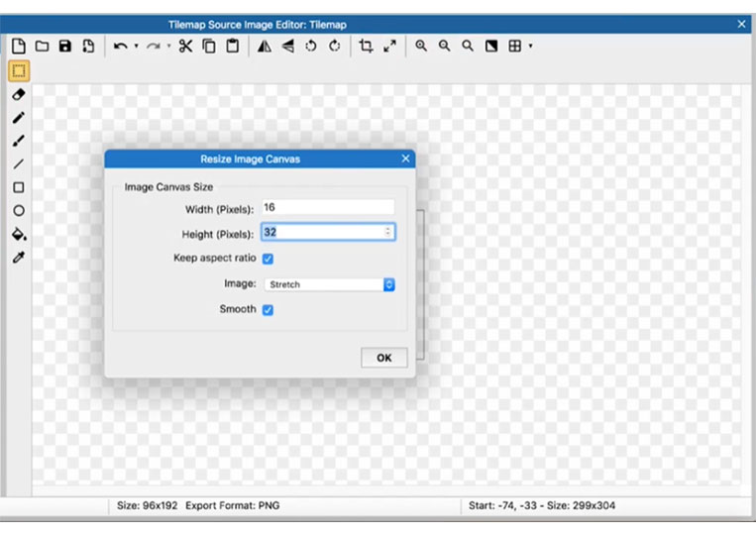Select the Brush tool
756x536 pixels.
tap(19, 141)
